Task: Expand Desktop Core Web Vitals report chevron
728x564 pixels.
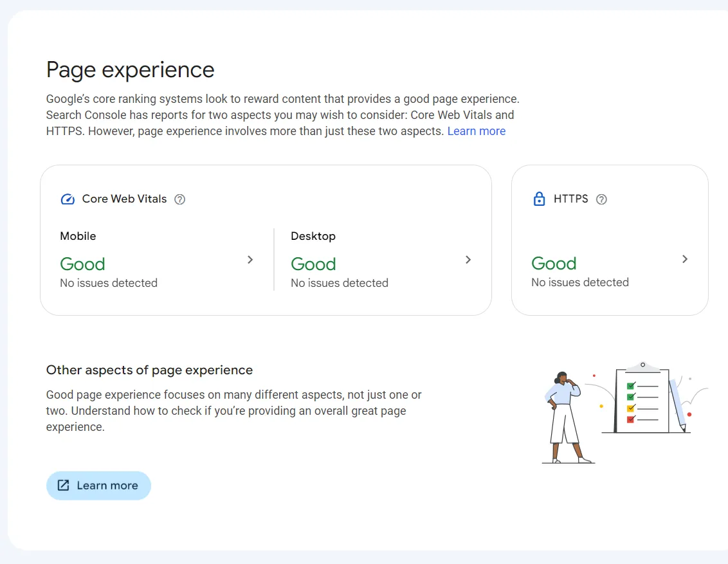Action: pyautogui.click(x=468, y=259)
